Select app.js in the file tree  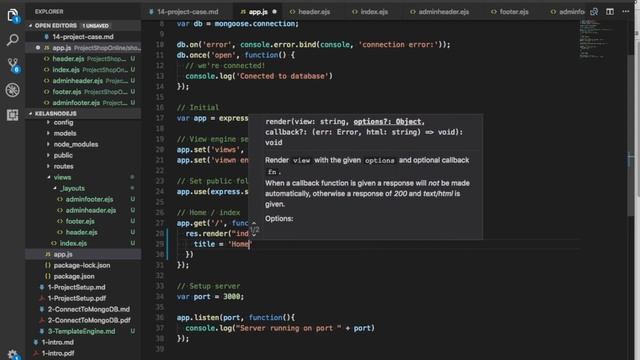pyautogui.click(x=84, y=254)
